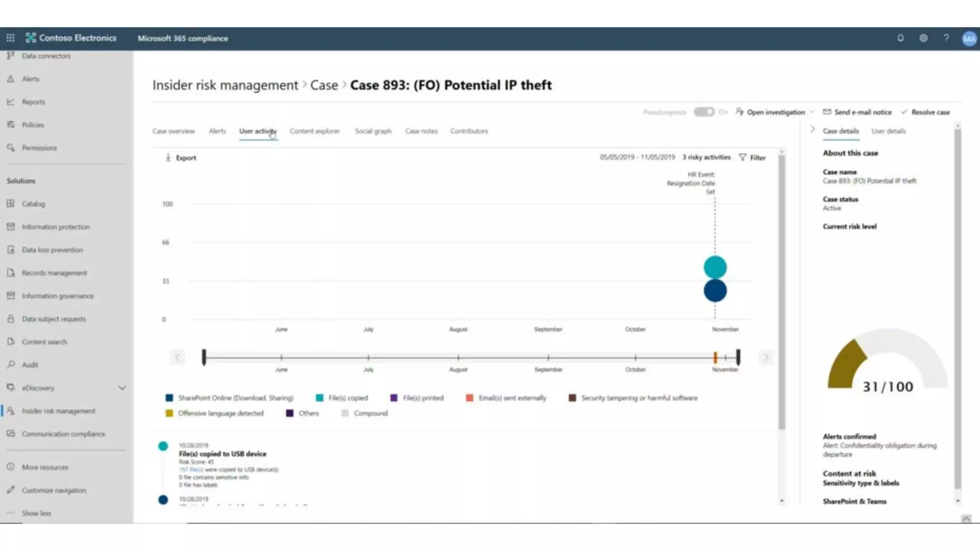Switch to the Content explorer tab
This screenshot has height=551, width=980.
coord(314,131)
